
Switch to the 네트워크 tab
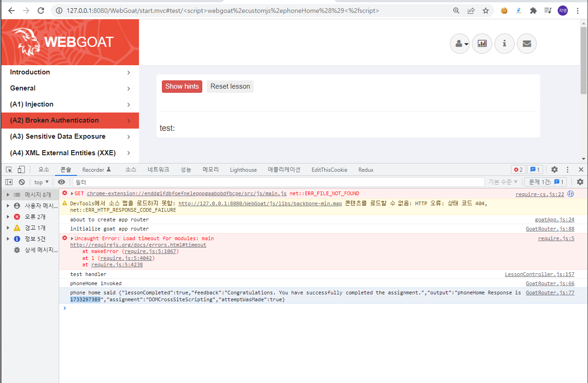pos(158,169)
